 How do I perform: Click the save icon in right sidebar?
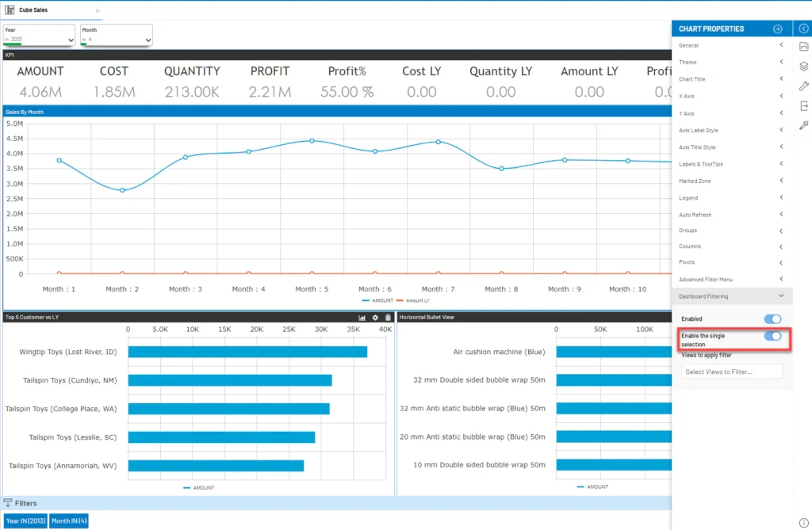[x=803, y=48]
